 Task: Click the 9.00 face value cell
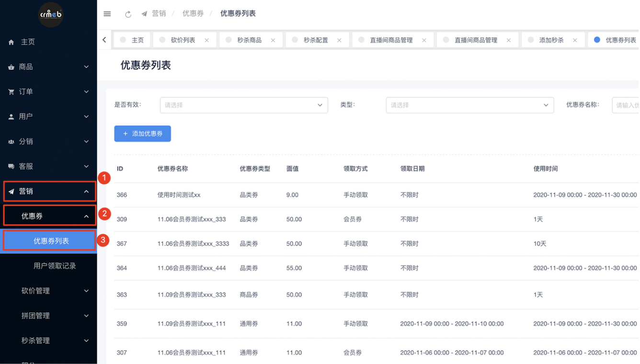(292, 195)
